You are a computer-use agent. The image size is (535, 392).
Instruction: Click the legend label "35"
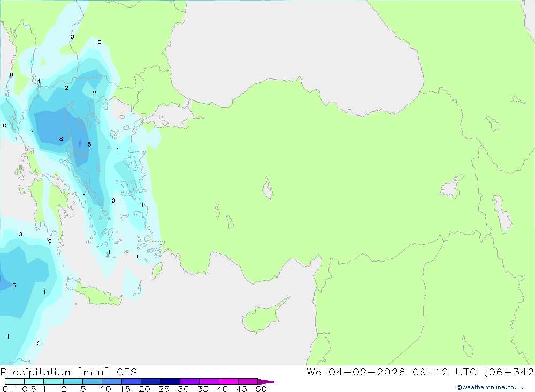point(203,389)
